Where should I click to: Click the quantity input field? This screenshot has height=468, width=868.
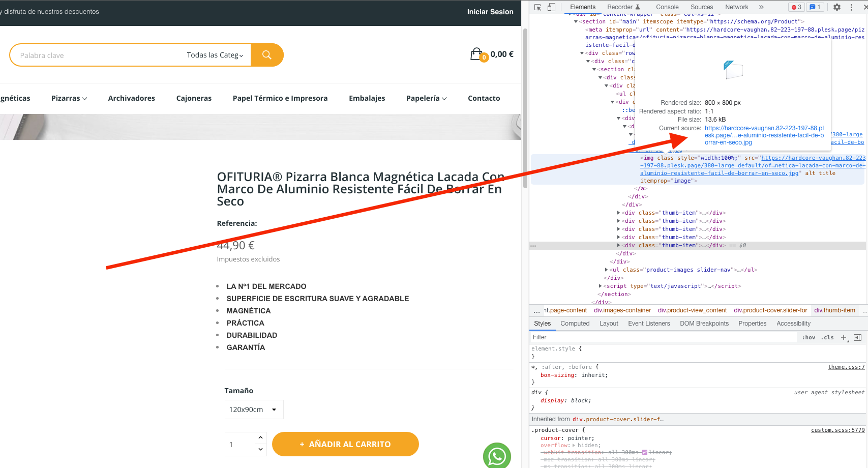[x=240, y=444]
